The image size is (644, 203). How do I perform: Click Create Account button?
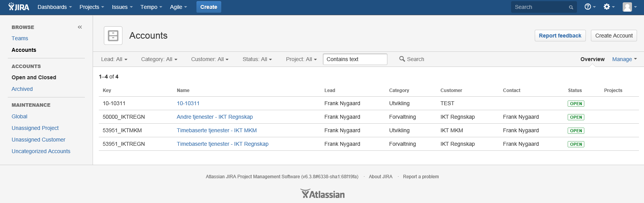click(x=614, y=36)
